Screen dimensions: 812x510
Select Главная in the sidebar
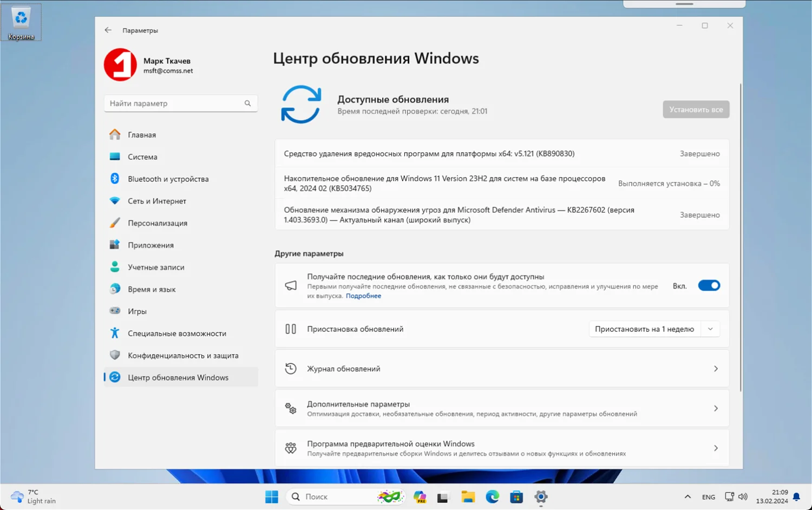181,134
